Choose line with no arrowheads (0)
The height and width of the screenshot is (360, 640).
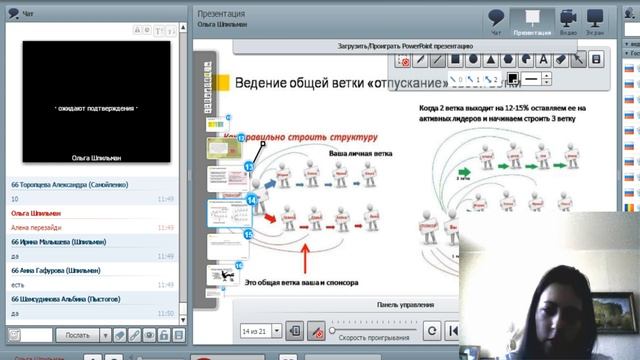[x=456, y=80]
